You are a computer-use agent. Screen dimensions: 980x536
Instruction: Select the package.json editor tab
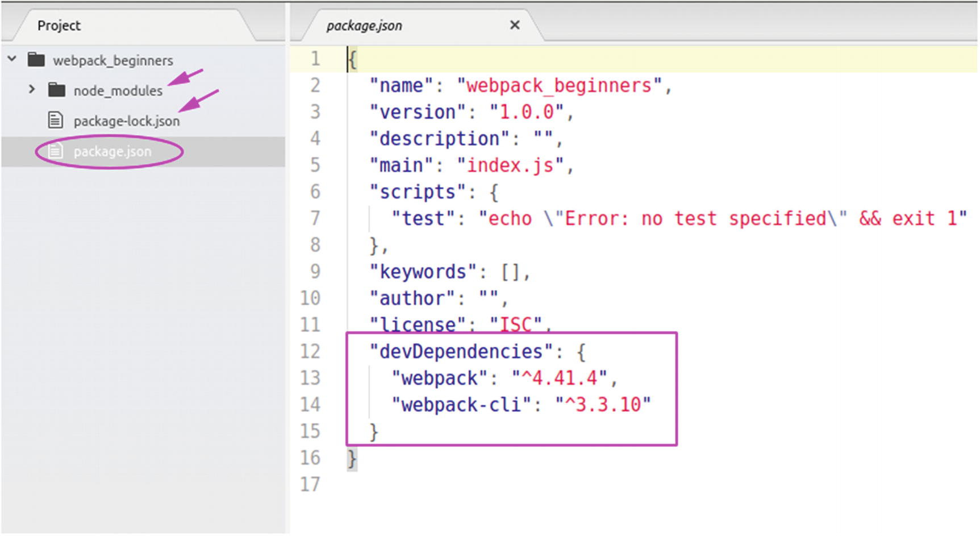click(x=364, y=26)
